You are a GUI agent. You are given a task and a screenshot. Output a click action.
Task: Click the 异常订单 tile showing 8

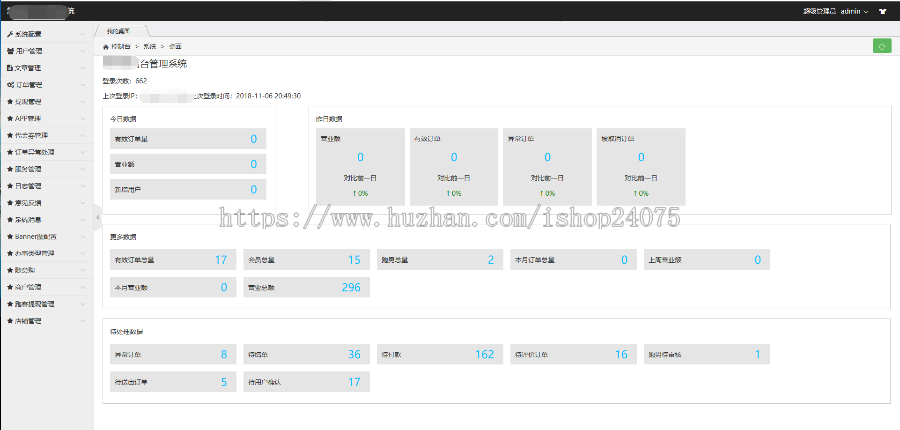[173, 355]
